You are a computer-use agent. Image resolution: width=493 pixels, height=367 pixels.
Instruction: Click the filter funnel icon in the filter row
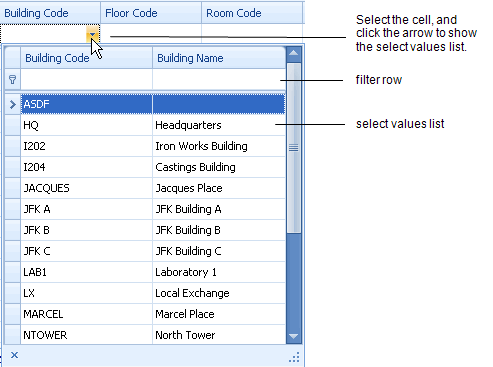[13, 80]
